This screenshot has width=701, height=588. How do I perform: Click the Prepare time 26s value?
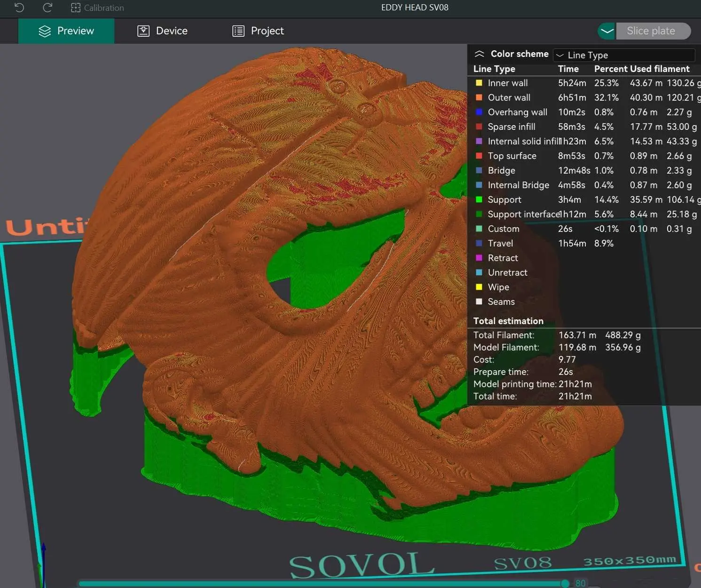coord(566,372)
